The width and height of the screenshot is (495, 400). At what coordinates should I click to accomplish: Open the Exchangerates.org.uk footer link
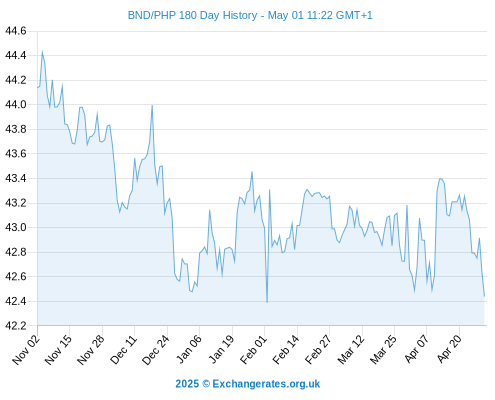click(x=247, y=384)
